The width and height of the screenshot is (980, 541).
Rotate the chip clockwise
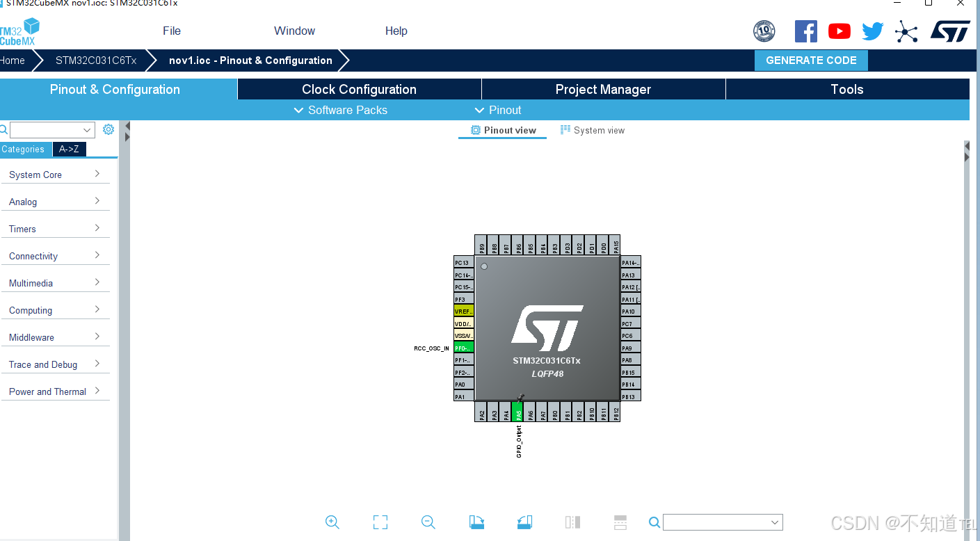[476, 522]
